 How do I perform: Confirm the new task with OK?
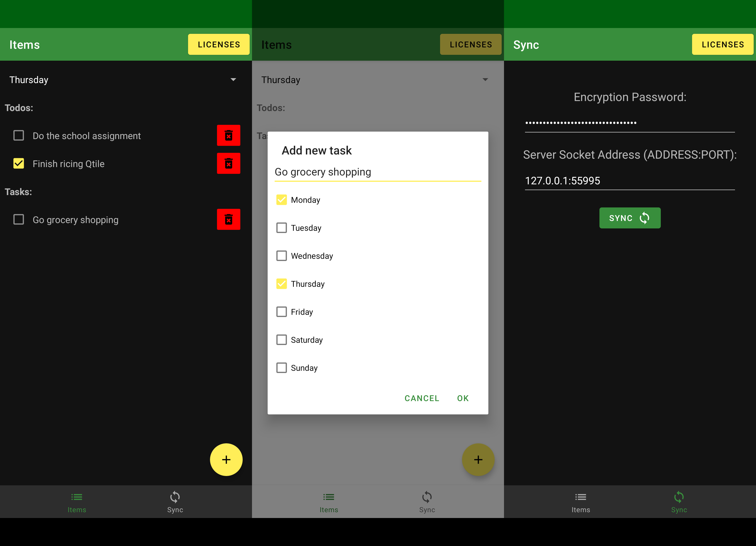[462, 398]
